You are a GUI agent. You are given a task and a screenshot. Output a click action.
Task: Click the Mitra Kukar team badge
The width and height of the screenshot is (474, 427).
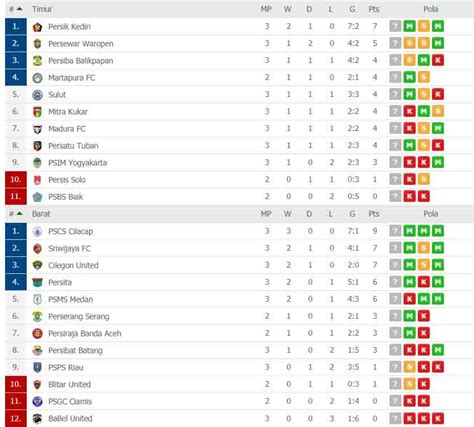(x=37, y=112)
